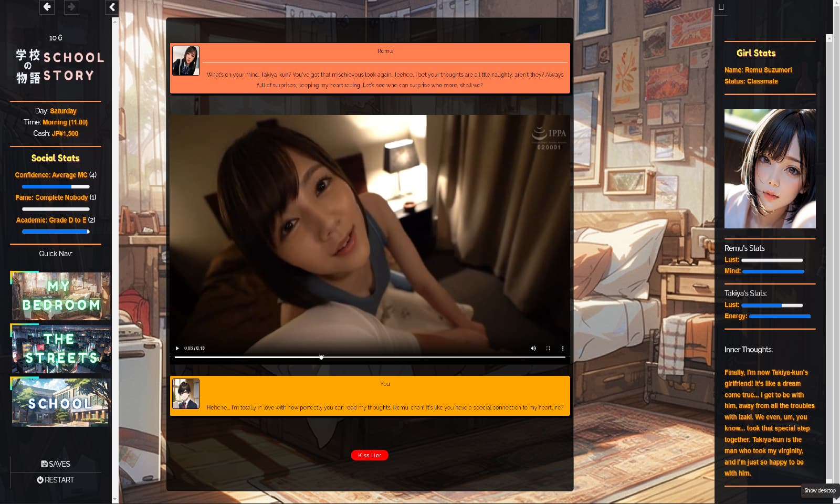Go forward using the right arrow icon

tap(71, 7)
